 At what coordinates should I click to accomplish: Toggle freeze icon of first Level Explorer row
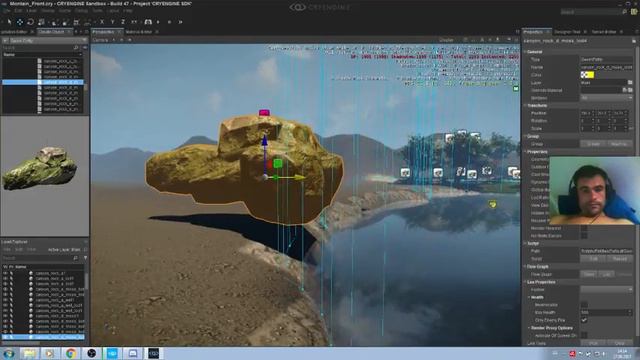coord(11,273)
